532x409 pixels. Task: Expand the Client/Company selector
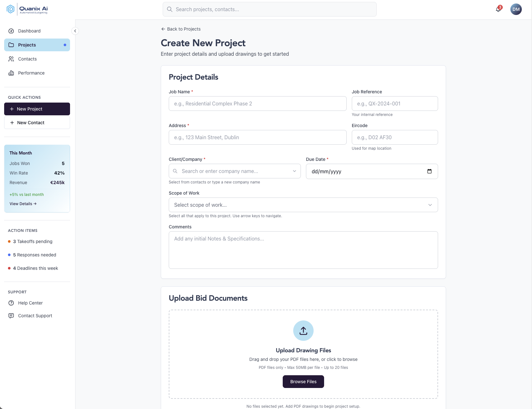294,171
